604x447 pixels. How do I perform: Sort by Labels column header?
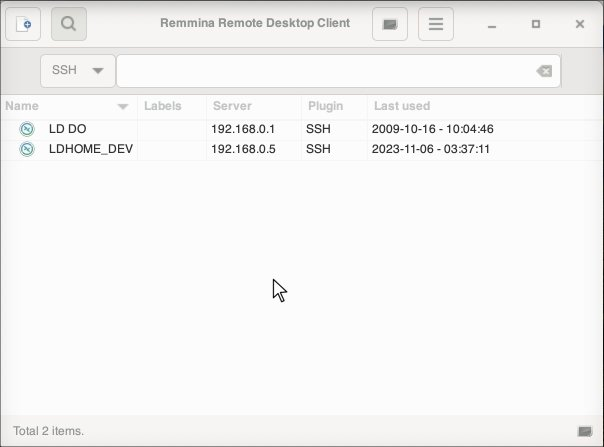[163, 106]
